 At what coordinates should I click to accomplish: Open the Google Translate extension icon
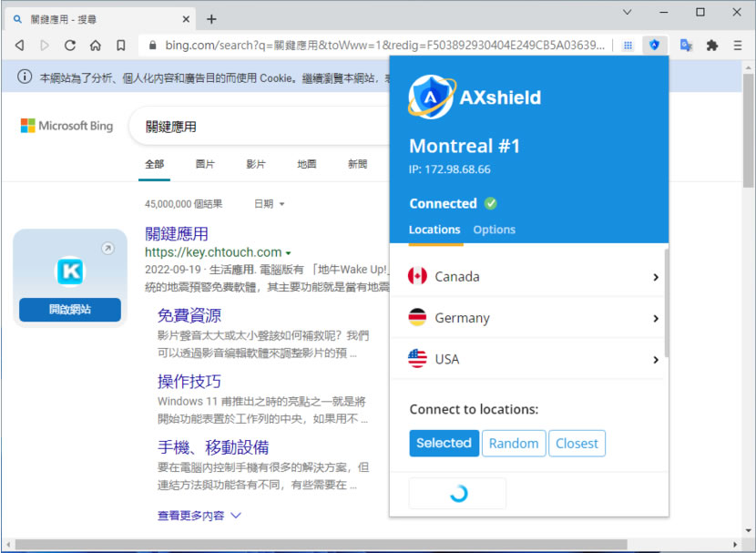point(686,46)
